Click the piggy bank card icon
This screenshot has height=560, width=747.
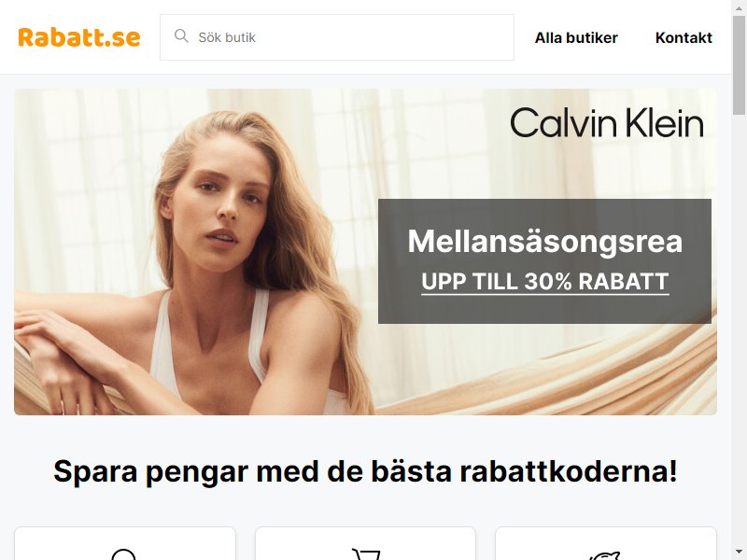(x=605, y=555)
